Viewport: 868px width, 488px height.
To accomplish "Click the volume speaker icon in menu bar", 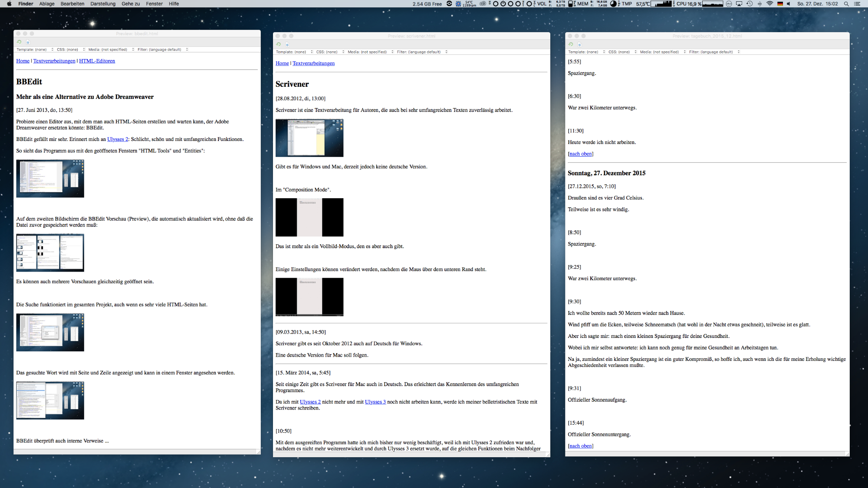I will tap(789, 4).
